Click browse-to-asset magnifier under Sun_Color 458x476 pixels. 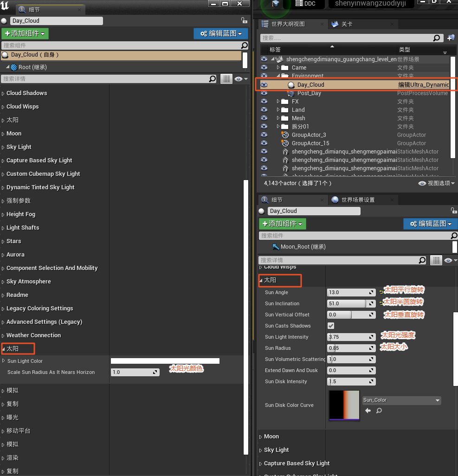[379, 411]
